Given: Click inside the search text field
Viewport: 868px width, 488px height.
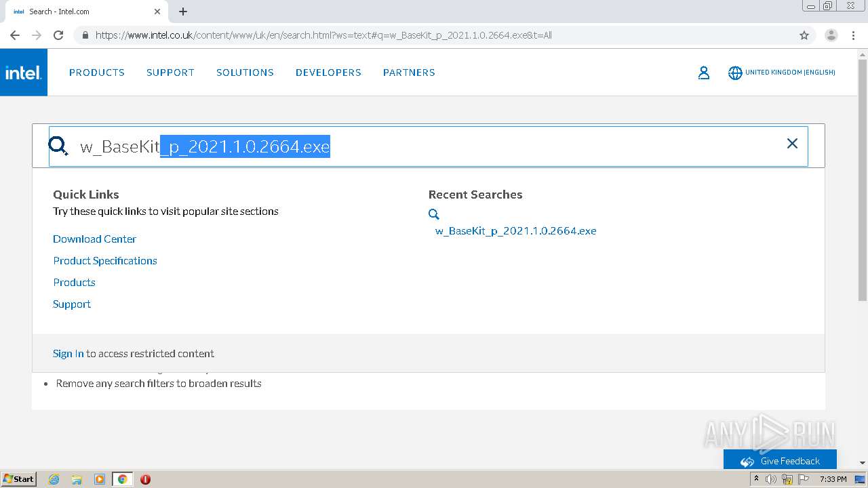Looking at the screenshot, I should tap(429, 146).
